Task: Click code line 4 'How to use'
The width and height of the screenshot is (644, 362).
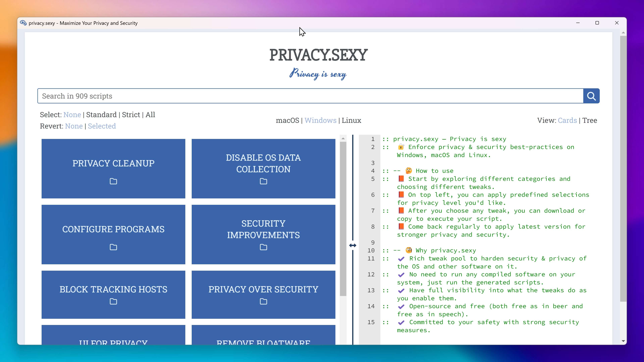Action: [x=418, y=171]
